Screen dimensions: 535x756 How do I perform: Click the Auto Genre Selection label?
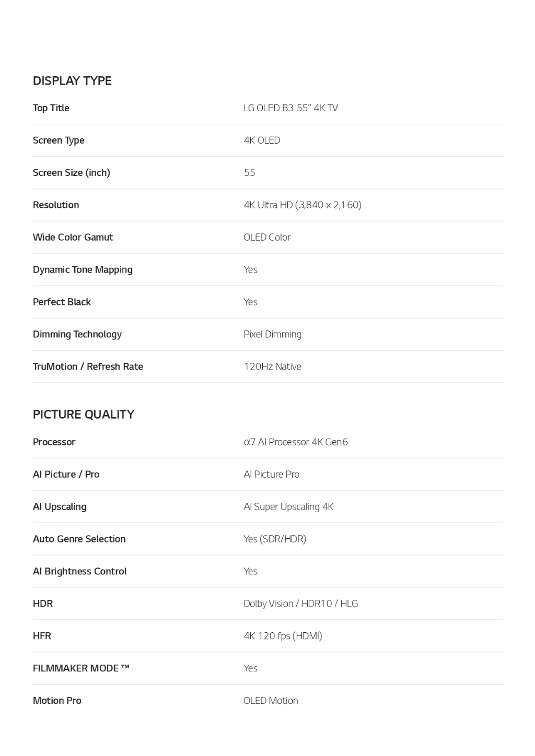pos(79,539)
